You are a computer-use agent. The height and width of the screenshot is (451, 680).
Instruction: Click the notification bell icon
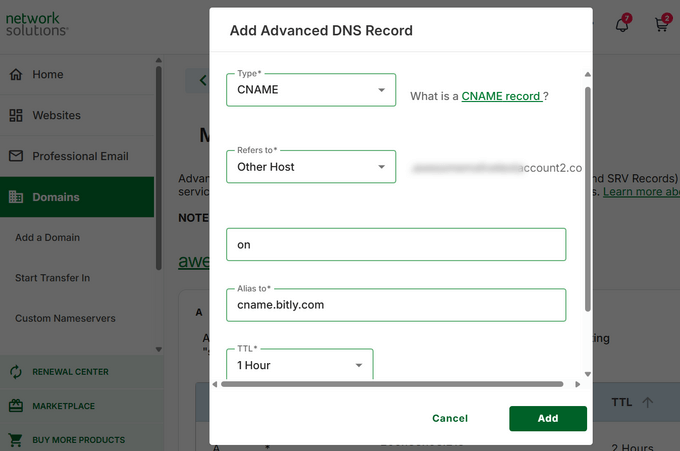[622, 25]
